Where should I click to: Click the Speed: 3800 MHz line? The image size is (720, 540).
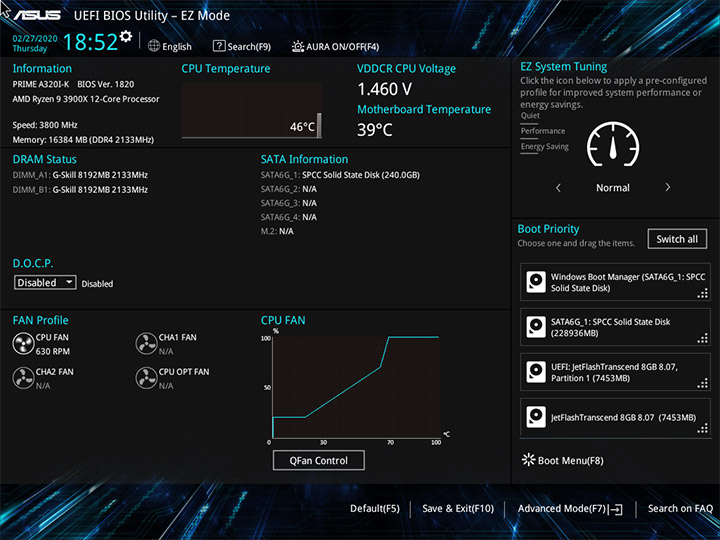[45, 125]
